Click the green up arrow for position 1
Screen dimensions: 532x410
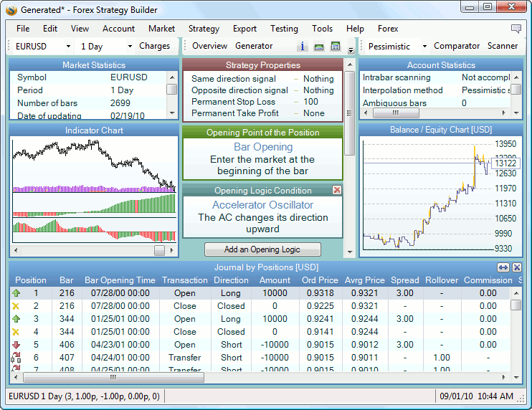click(16, 293)
